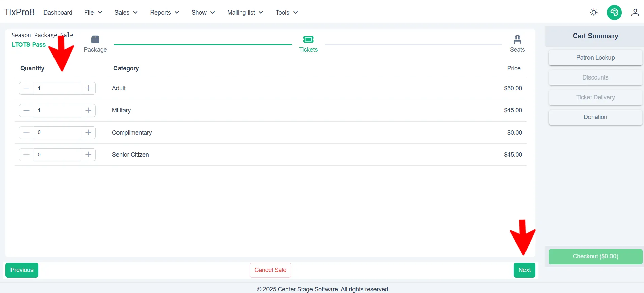This screenshot has width=644, height=293.
Task: Click the Military quantity input field
Action: 57,110
